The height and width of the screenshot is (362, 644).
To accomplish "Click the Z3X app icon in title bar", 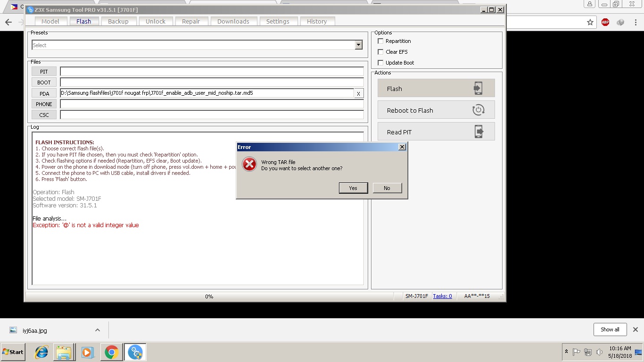I will coord(31,10).
